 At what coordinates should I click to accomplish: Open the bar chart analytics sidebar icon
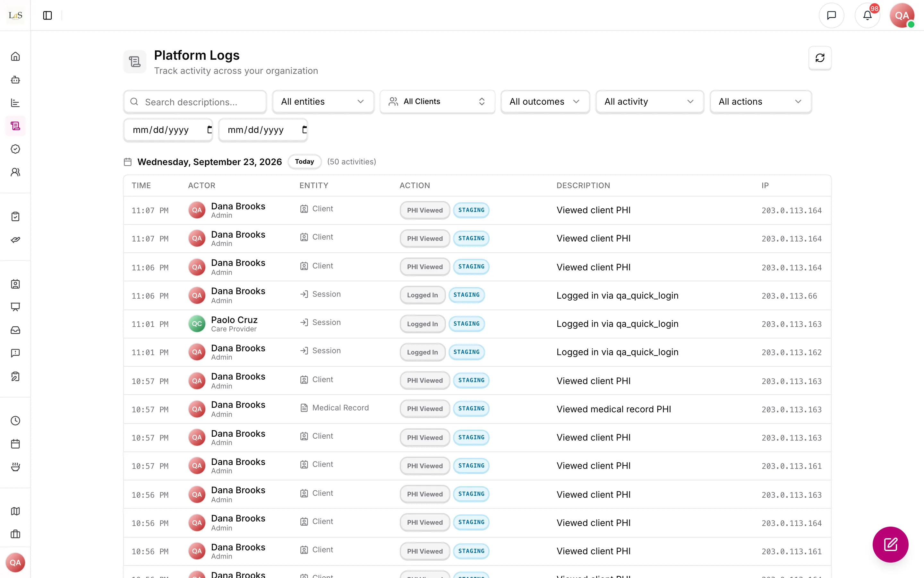(15, 103)
